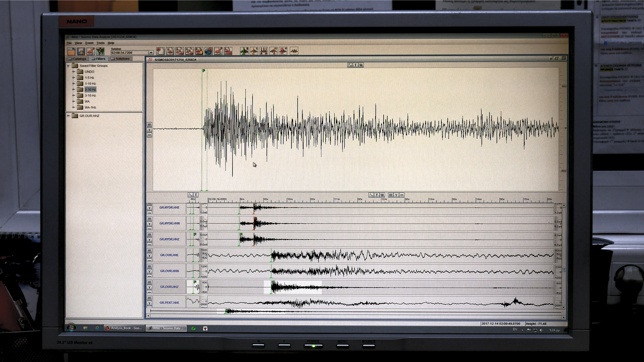Switch to the Solutions tab
The height and width of the screenshot is (362, 644).
(120, 59)
